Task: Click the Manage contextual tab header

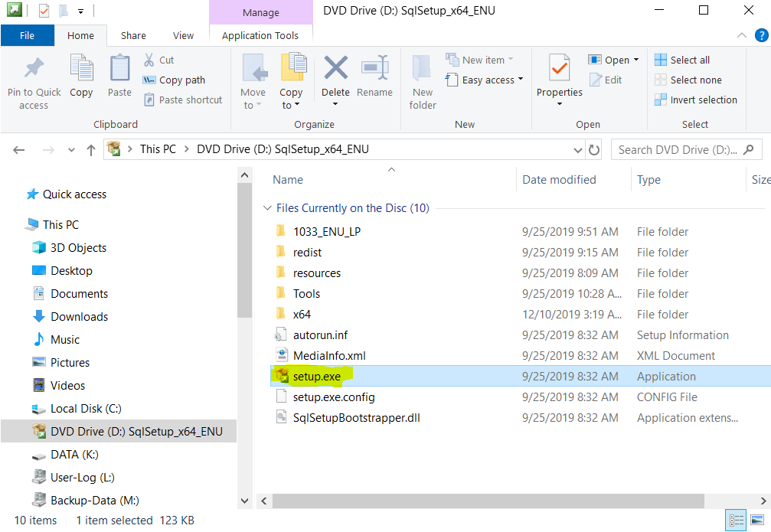Action: point(261,12)
